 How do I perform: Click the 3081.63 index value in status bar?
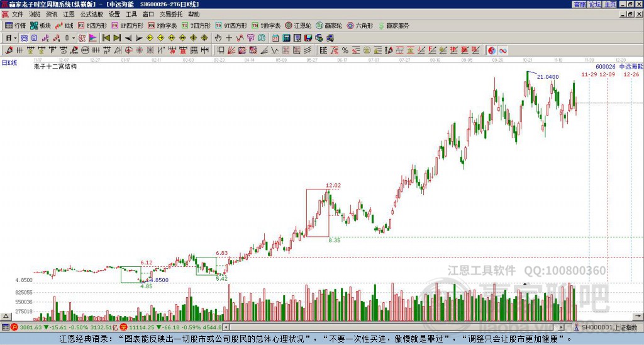(31, 327)
